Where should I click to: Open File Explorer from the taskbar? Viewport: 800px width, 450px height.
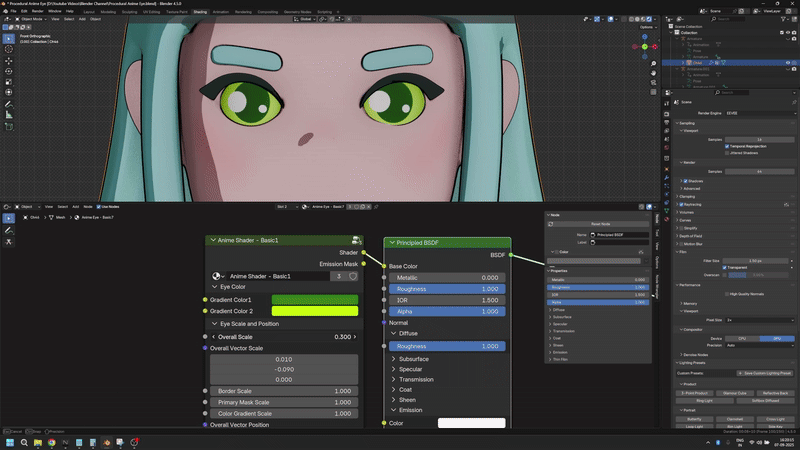click(x=38, y=442)
